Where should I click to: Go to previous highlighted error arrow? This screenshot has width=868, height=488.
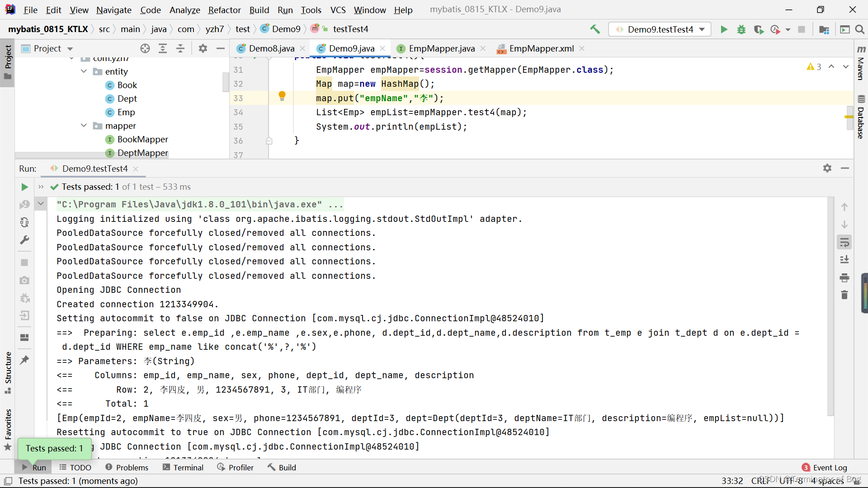click(x=831, y=67)
